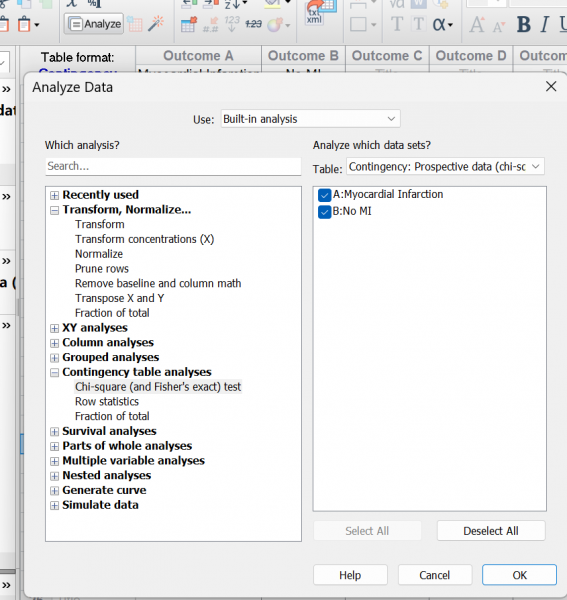
Task: Click the delete-table icon with red X
Action: coord(189,24)
